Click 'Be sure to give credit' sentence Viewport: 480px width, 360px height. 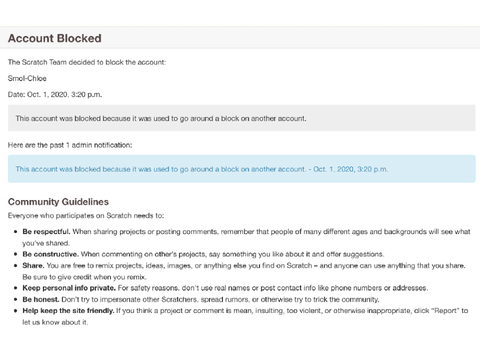[x=85, y=277]
